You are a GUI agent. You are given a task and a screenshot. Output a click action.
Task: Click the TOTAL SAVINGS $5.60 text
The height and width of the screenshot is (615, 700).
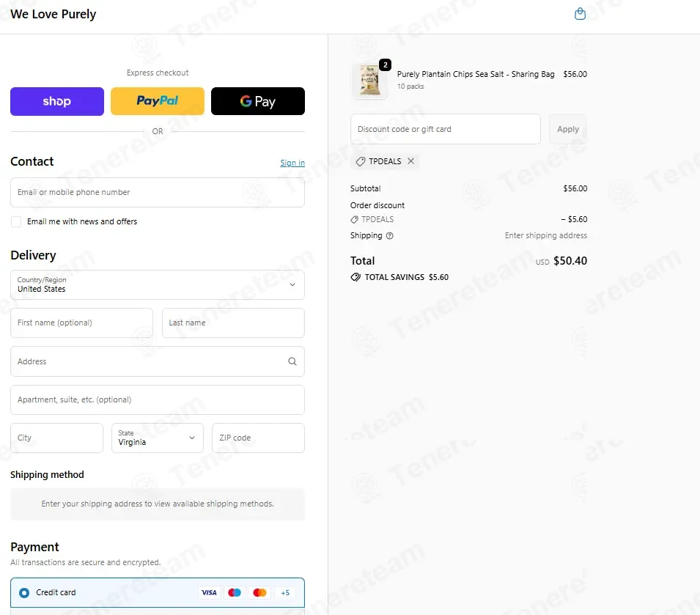click(x=407, y=277)
